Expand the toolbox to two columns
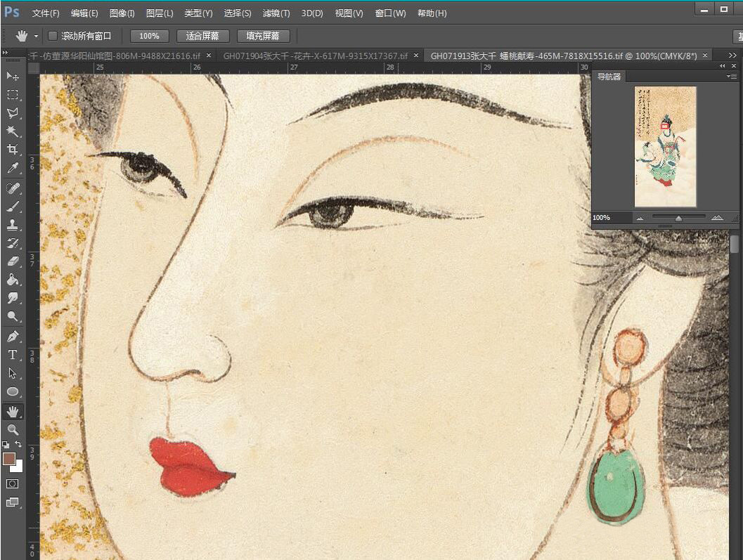743x560 pixels. tap(5, 52)
